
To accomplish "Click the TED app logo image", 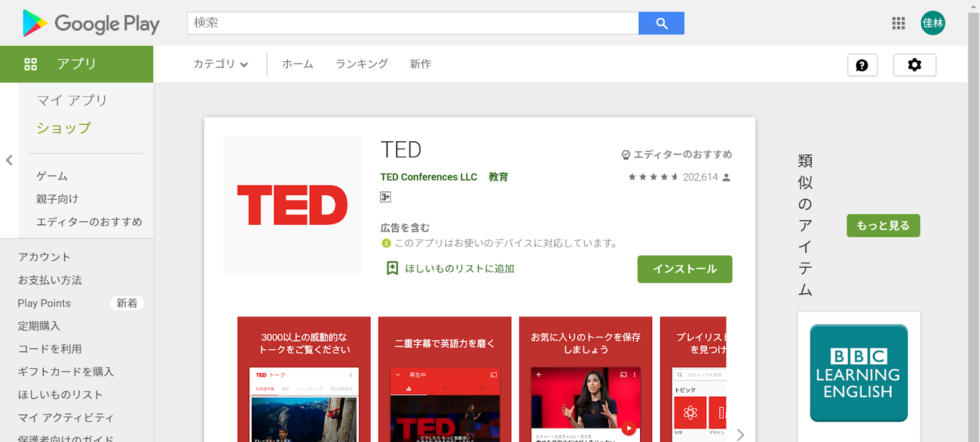I will click(293, 205).
